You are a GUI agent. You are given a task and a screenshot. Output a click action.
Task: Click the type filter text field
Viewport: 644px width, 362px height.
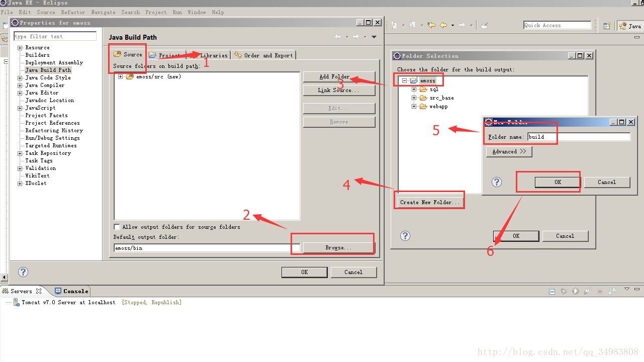click(55, 36)
